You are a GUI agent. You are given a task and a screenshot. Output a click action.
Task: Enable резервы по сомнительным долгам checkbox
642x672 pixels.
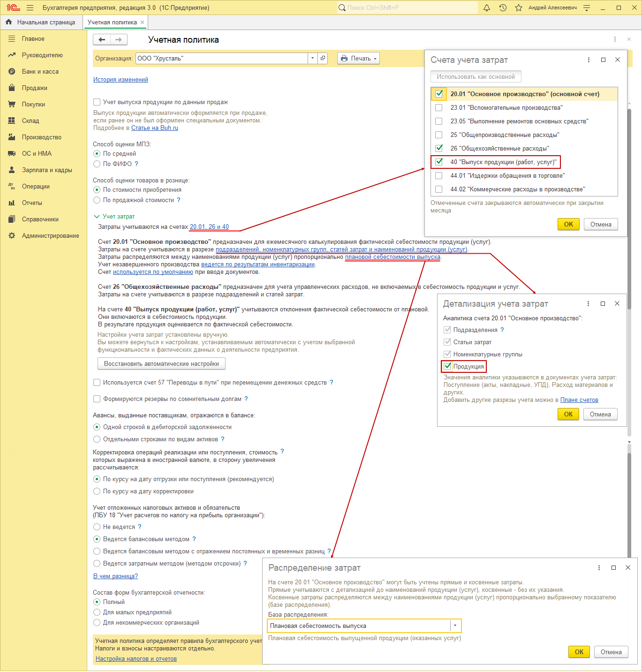point(97,399)
